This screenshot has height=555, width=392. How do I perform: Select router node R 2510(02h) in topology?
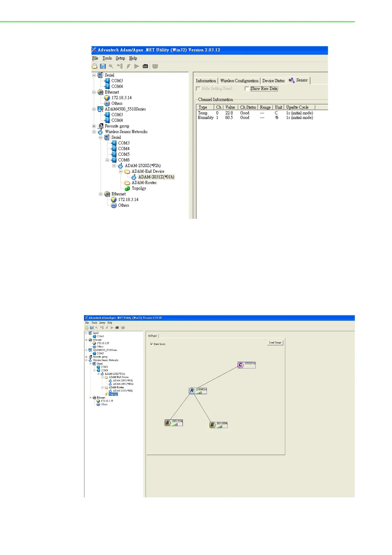pyautogui.click(x=198, y=391)
